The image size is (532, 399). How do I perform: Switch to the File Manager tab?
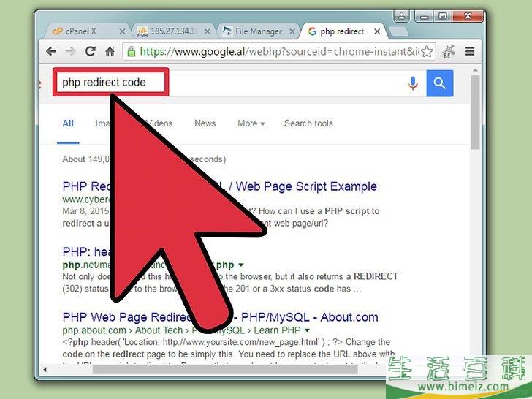(x=259, y=31)
